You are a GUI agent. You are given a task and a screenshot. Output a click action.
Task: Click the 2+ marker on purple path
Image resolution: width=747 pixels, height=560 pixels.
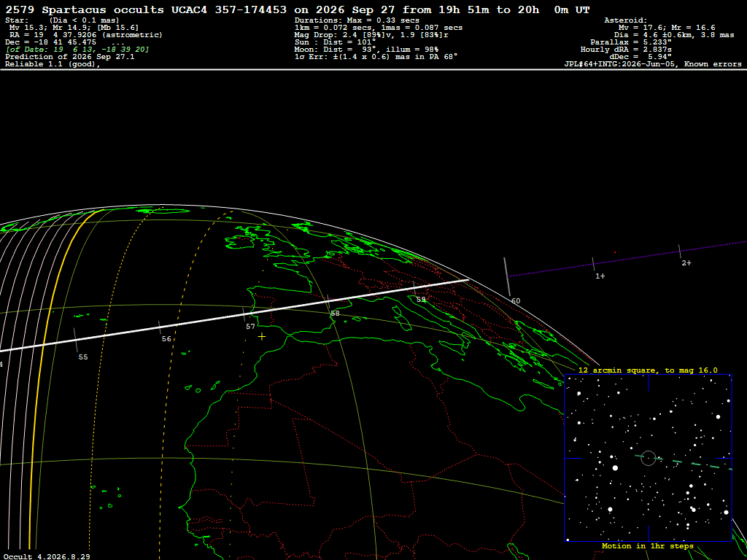click(686, 262)
